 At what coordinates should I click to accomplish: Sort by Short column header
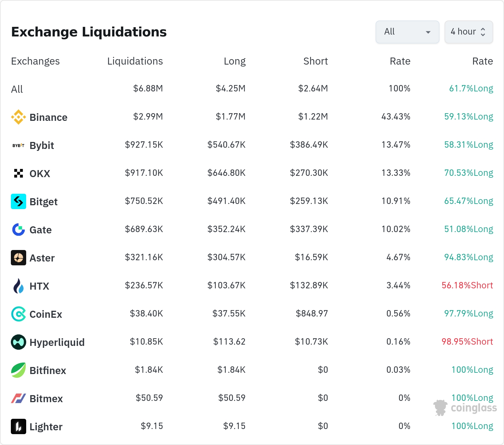click(x=315, y=61)
